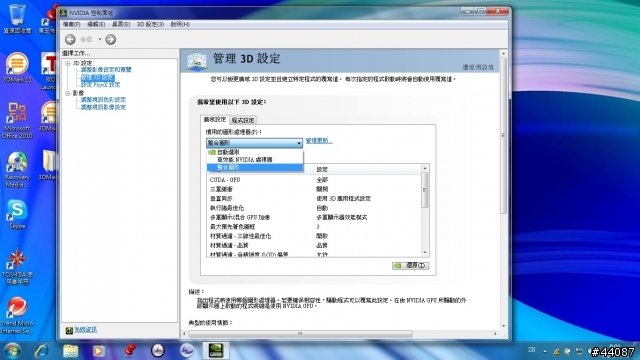Open the 說明(H) menu
The height and width of the screenshot is (360, 640).
click(x=180, y=24)
